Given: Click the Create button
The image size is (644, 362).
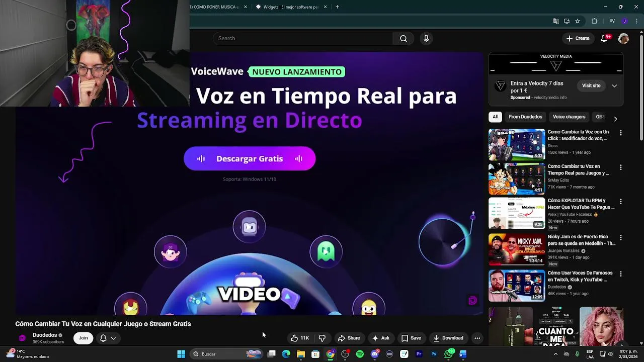Looking at the screenshot, I should (578, 38).
